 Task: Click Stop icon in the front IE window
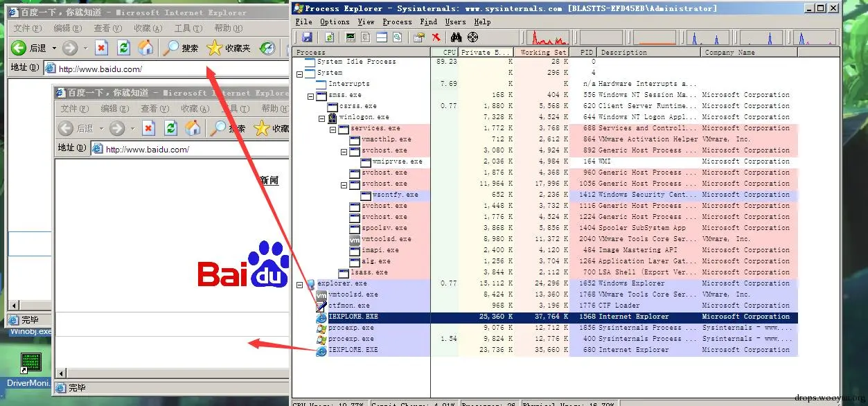(x=148, y=128)
